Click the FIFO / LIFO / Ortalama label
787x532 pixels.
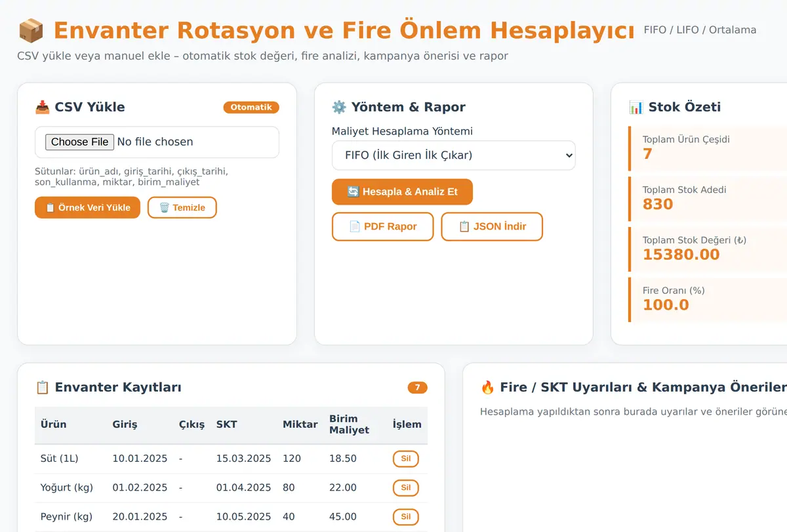pos(700,30)
